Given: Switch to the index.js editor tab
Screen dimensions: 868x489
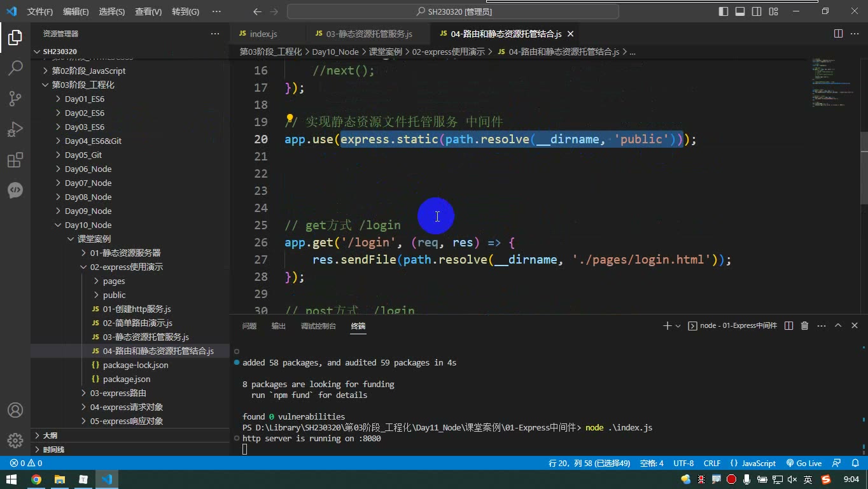Looking at the screenshot, I should [268, 34].
